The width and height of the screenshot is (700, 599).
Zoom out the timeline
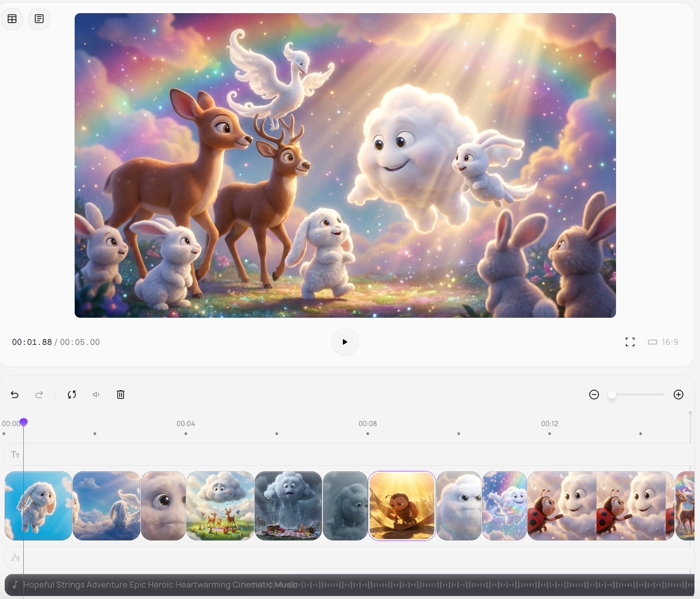(594, 395)
